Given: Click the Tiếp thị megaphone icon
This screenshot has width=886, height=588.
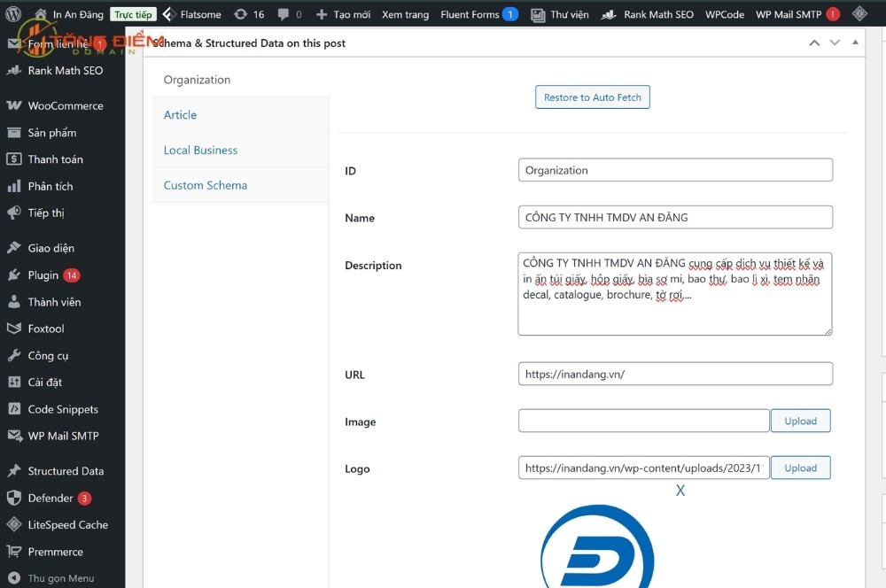Looking at the screenshot, I should coord(14,213).
